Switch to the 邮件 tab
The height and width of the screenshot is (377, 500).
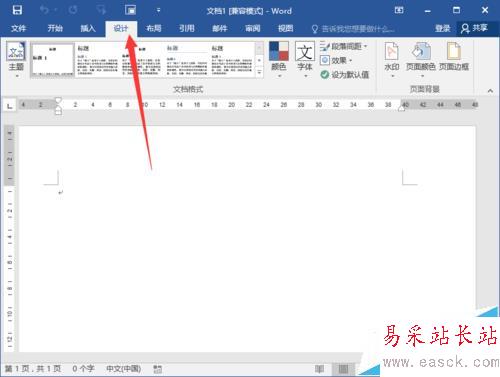coord(220,28)
